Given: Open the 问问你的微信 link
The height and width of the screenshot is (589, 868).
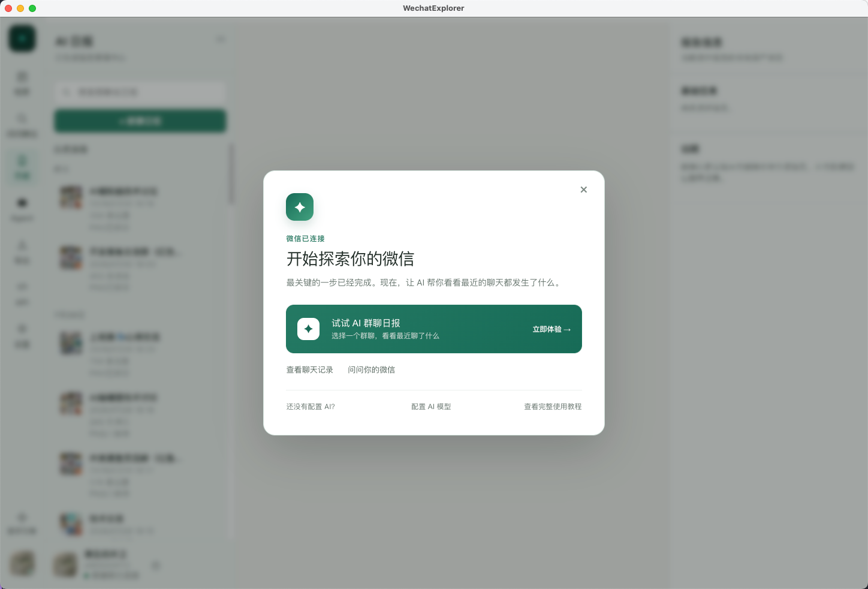Looking at the screenshot, I should [x=372, y=370].
